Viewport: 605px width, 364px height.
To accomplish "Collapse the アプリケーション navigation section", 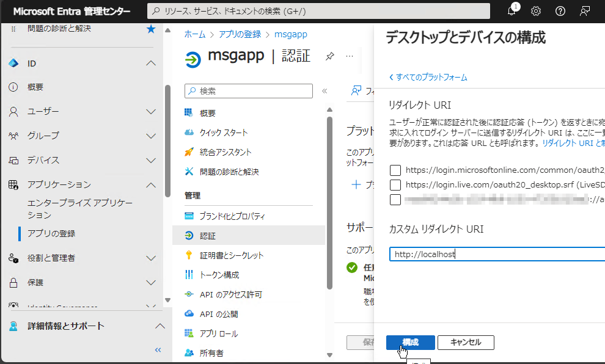I will point(150,184).
